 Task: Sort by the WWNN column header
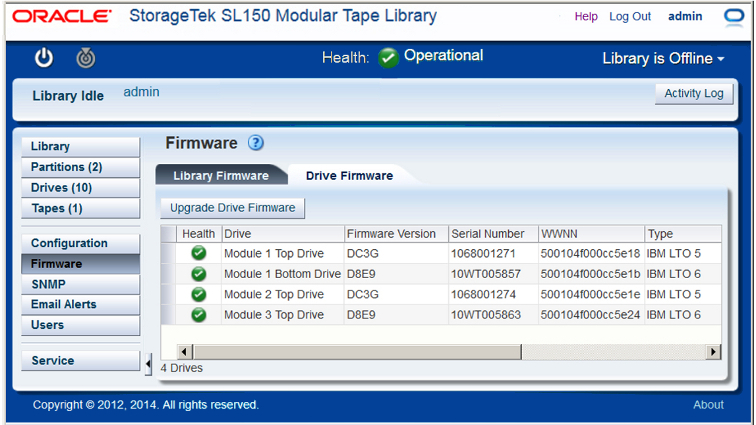[x=592, y=234]
